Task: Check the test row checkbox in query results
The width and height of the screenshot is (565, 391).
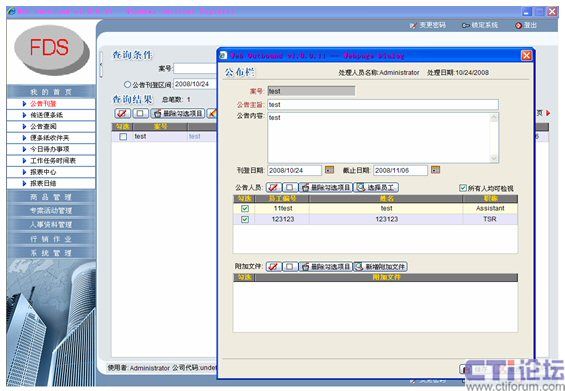Action: [123, 137]
